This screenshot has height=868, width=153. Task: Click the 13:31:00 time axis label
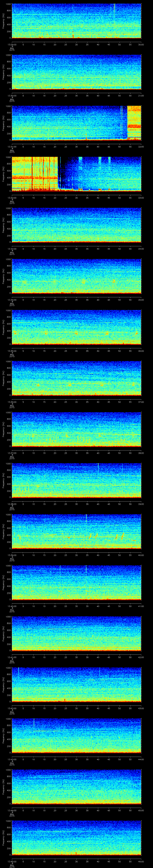tap(12, 147)
